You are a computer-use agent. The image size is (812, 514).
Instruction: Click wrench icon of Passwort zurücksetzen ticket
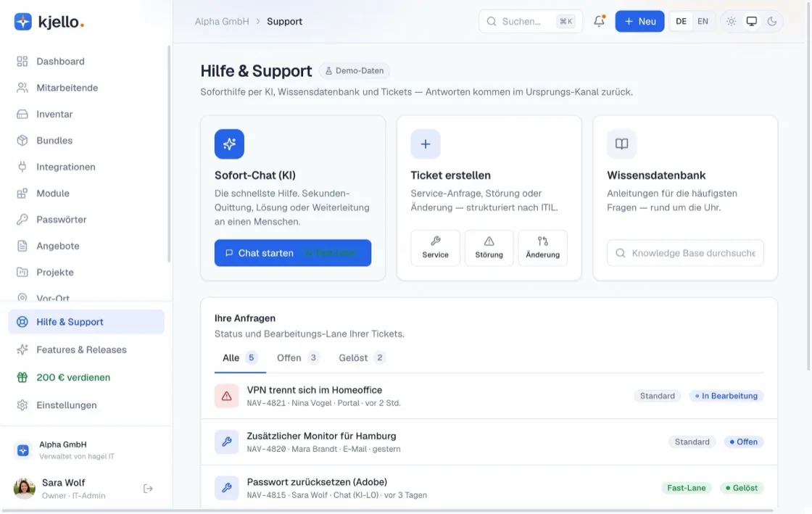click(227, 488)
